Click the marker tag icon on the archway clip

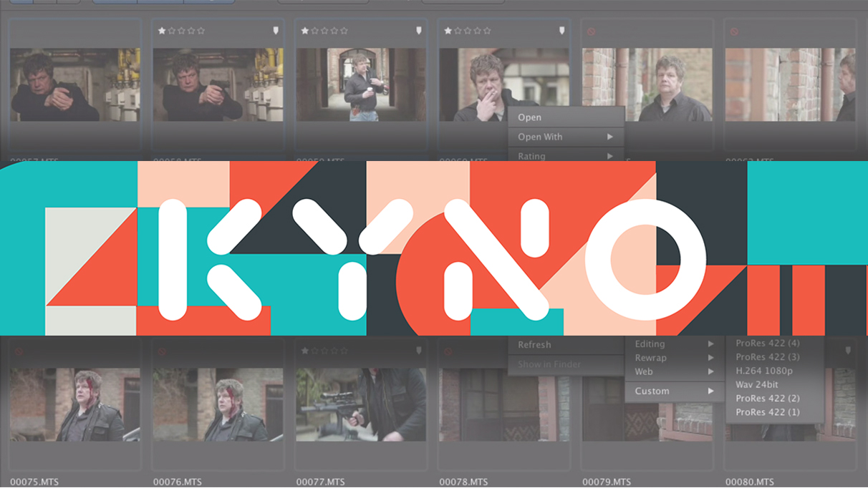pyautogui.click(x=419, y=31)
